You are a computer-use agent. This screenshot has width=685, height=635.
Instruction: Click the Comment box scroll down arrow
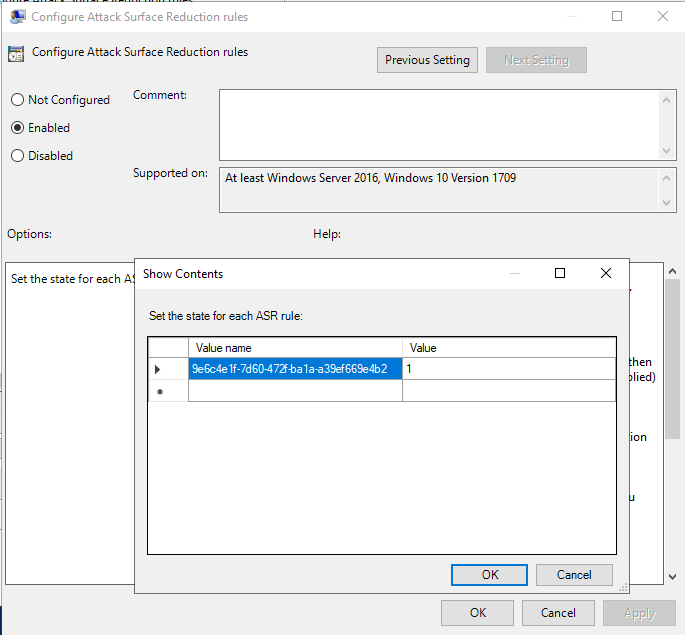[669, 151]
